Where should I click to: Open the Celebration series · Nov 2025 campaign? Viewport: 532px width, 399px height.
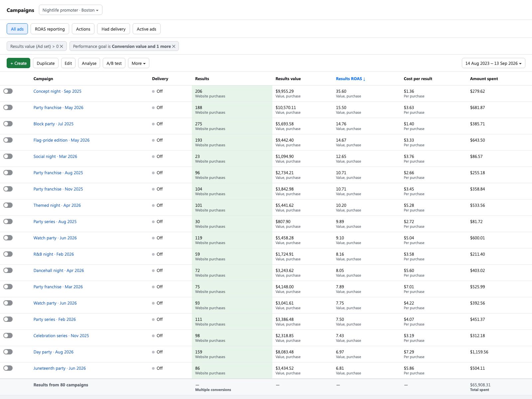click(61, 335)
